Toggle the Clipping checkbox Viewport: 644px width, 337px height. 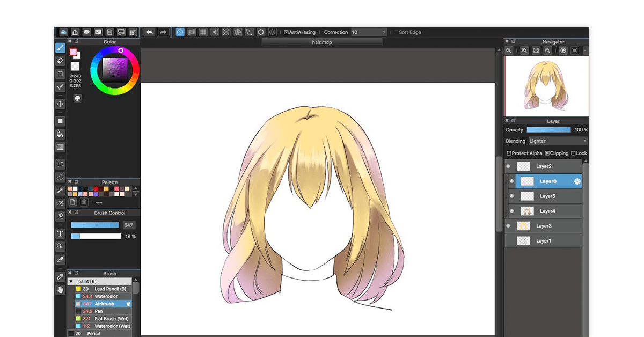tap(547, 153)
